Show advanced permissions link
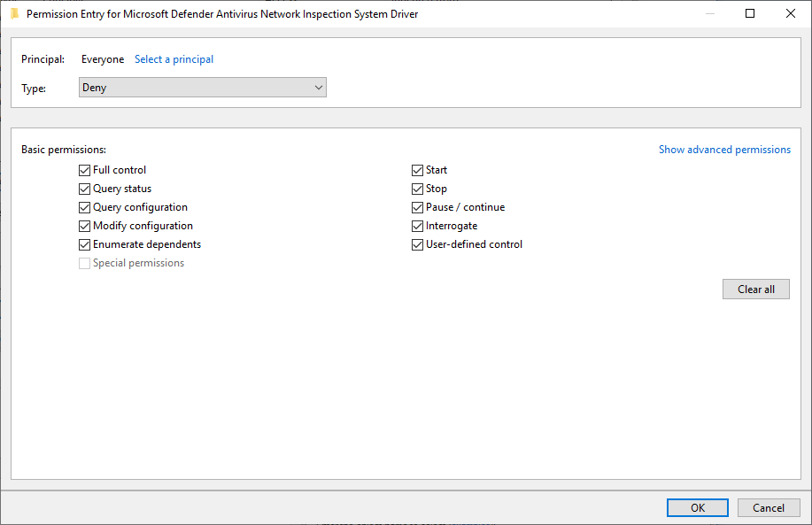 724,150
